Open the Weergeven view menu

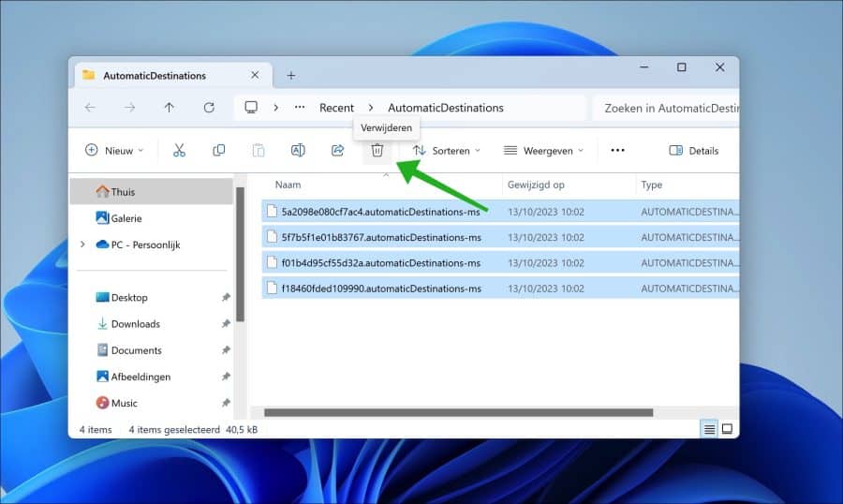[543, 150]
